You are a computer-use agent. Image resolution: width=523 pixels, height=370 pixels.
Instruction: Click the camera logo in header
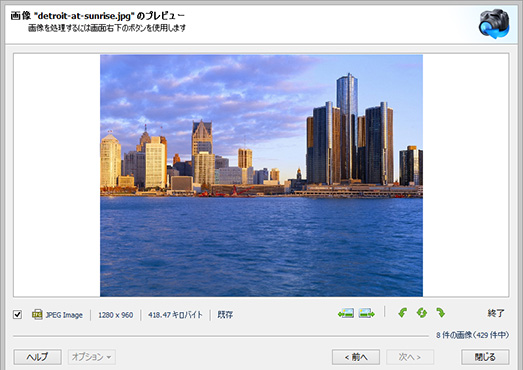tap(494, 24)
